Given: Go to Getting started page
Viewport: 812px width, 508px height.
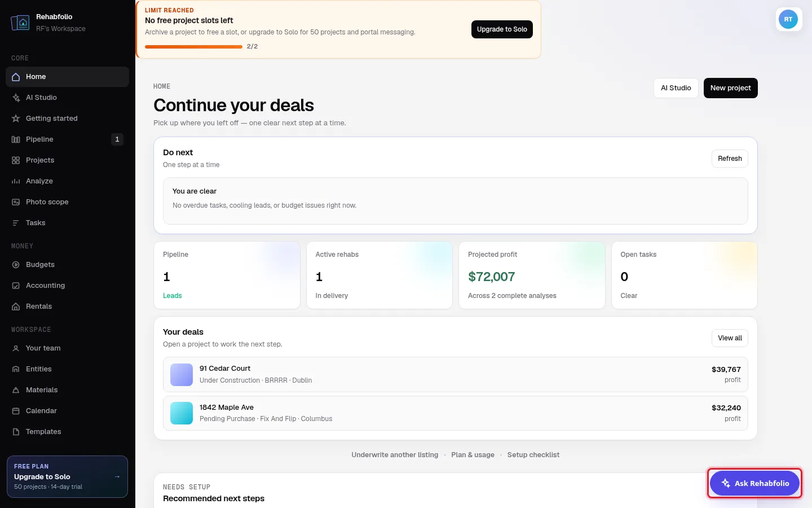Looking at the screenshot, I should click(x=67, y=119).
